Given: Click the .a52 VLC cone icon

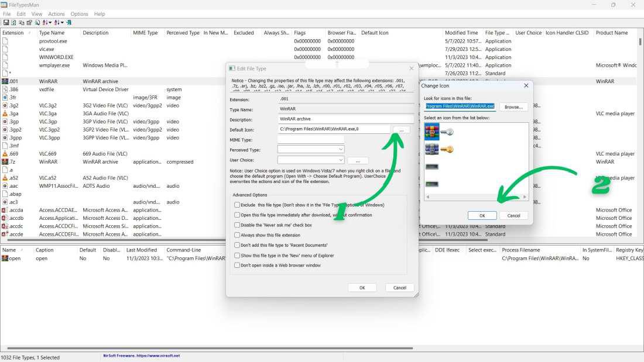Looking at the screenshot, I should tap(5, 178).
